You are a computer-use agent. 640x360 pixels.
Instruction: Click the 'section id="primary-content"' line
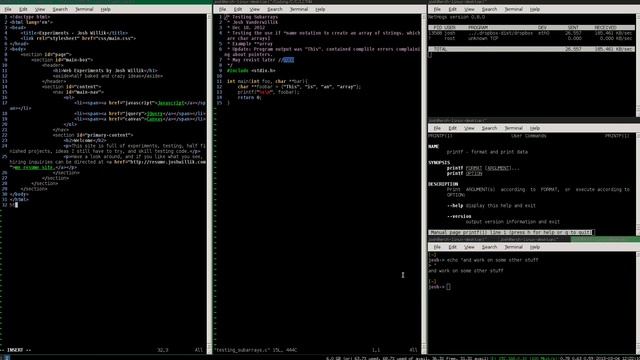93,135
